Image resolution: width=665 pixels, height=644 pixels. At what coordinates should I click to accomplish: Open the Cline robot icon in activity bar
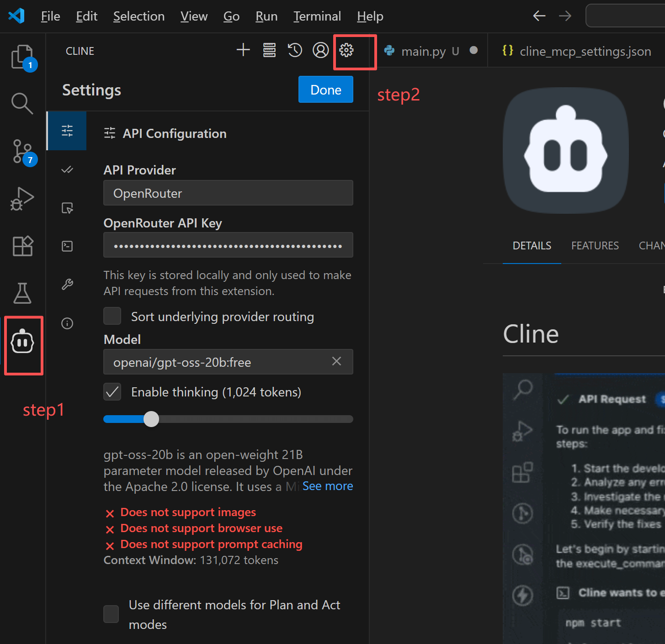coord(22,342)
